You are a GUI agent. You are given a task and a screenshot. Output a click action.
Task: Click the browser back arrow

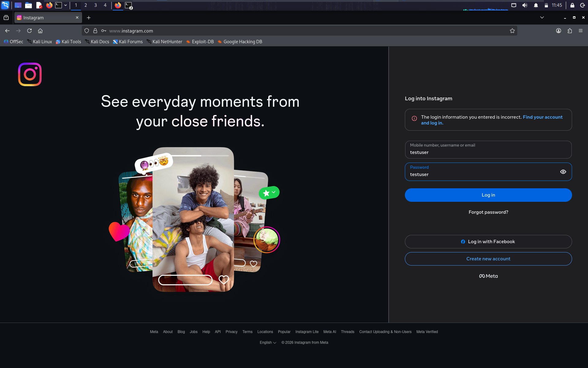(7, 31)
